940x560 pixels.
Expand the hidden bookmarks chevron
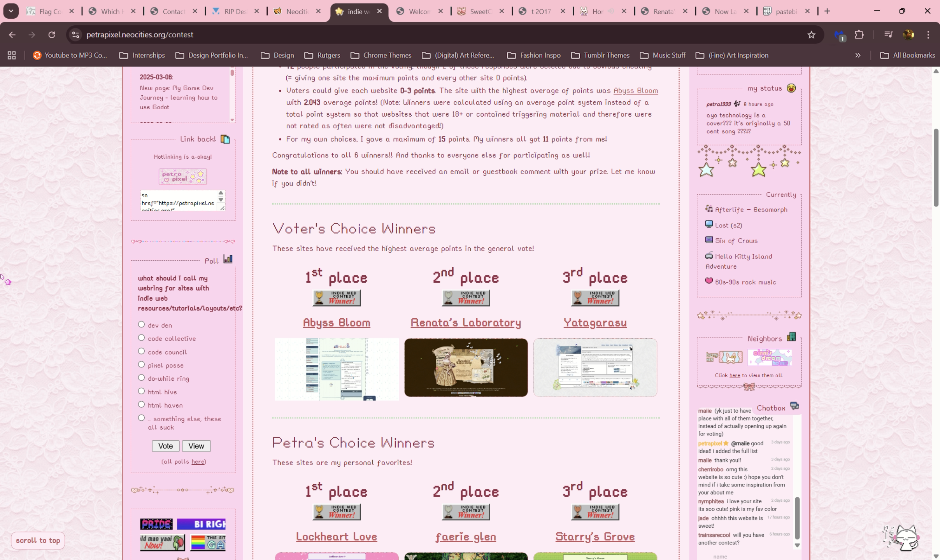858,55
